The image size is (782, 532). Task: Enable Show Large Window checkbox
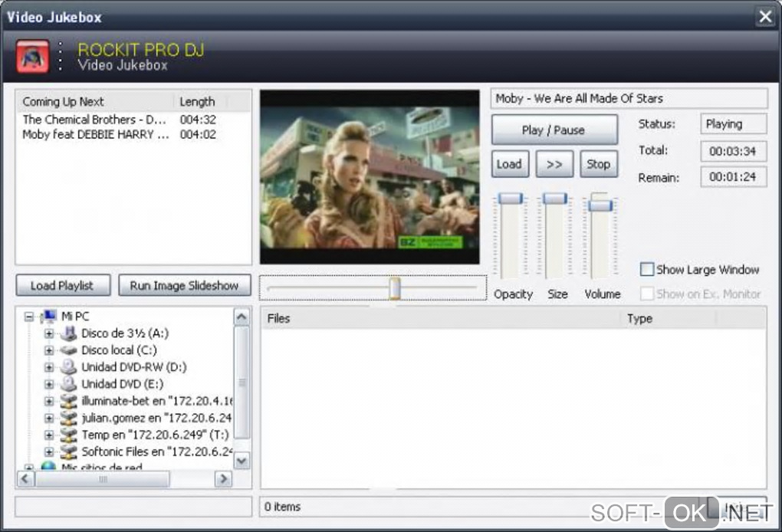tap(647, 269)
